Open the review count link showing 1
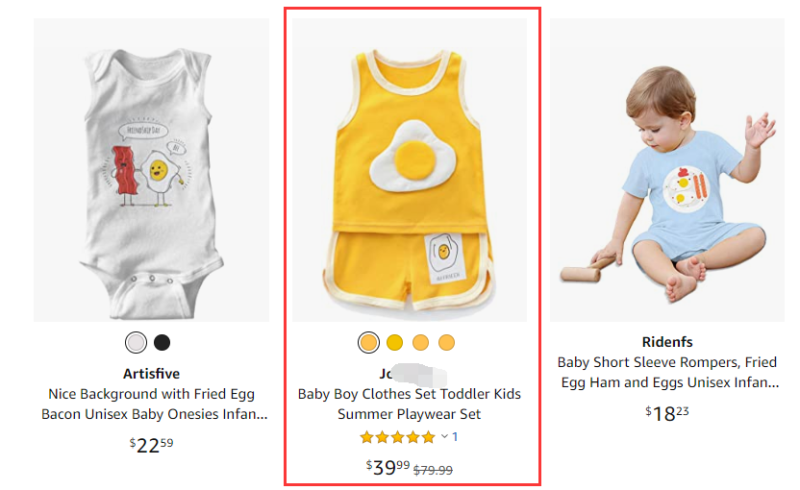 pos(455,437)
